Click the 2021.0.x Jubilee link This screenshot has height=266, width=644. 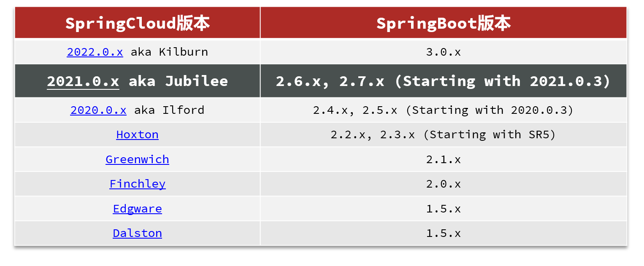pyautogui.click(x=83, y=81)
